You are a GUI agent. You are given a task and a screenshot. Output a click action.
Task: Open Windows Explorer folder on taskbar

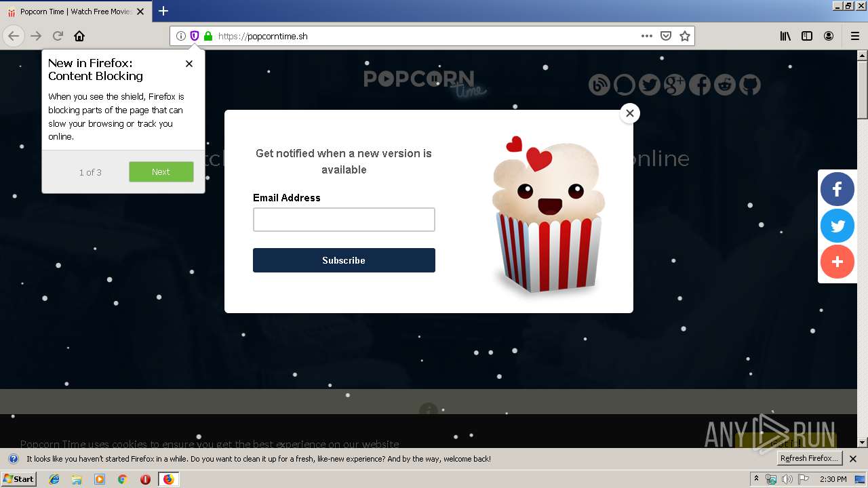77,479
